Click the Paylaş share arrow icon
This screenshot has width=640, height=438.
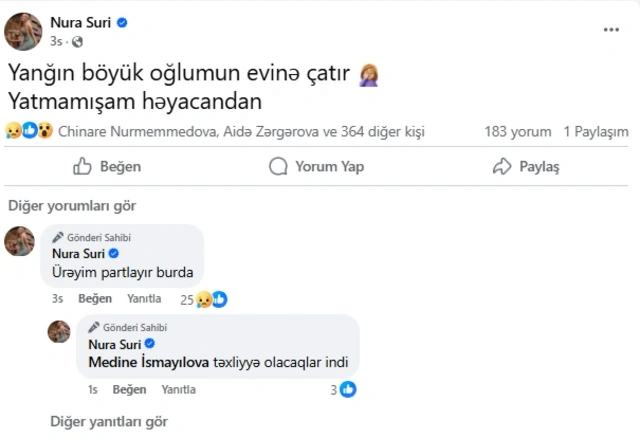(502, 167)
